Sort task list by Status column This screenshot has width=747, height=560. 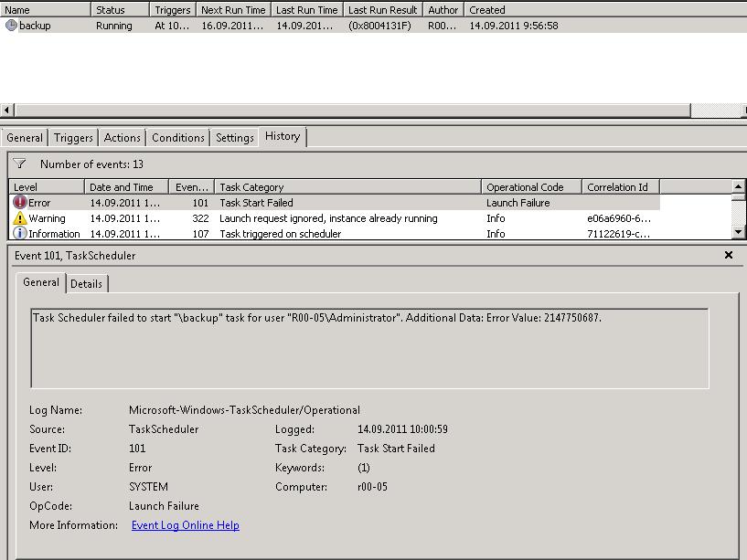click(119, 10)
